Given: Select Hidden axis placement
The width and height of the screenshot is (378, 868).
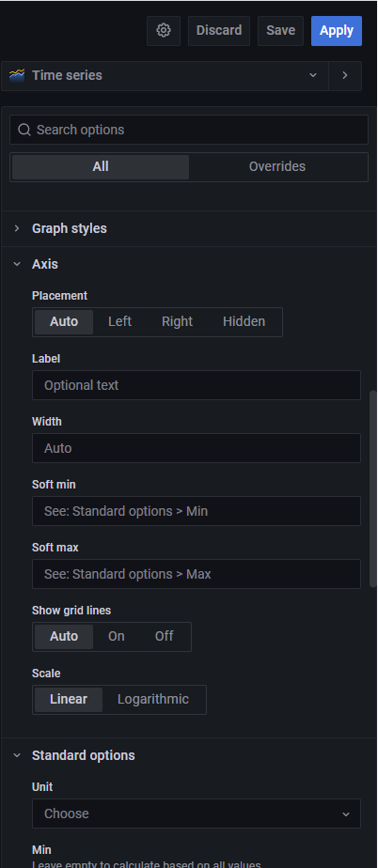Looking at the screenshot, I should [244, 321].
